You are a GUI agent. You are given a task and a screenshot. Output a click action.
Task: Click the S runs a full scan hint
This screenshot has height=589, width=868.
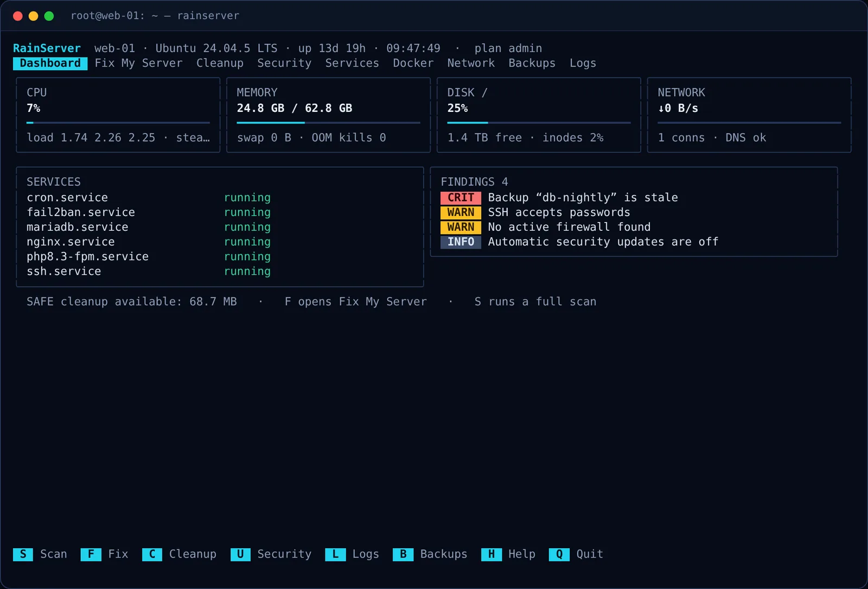point(535,302)
